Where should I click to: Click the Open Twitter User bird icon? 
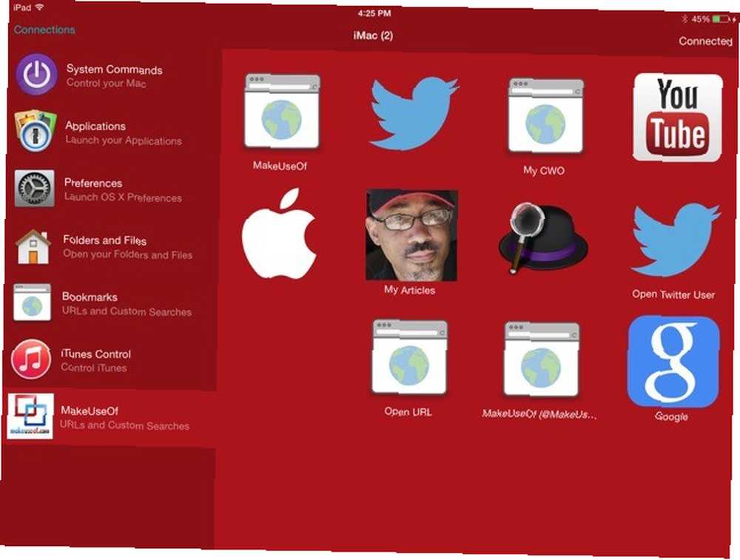[676, 240]
